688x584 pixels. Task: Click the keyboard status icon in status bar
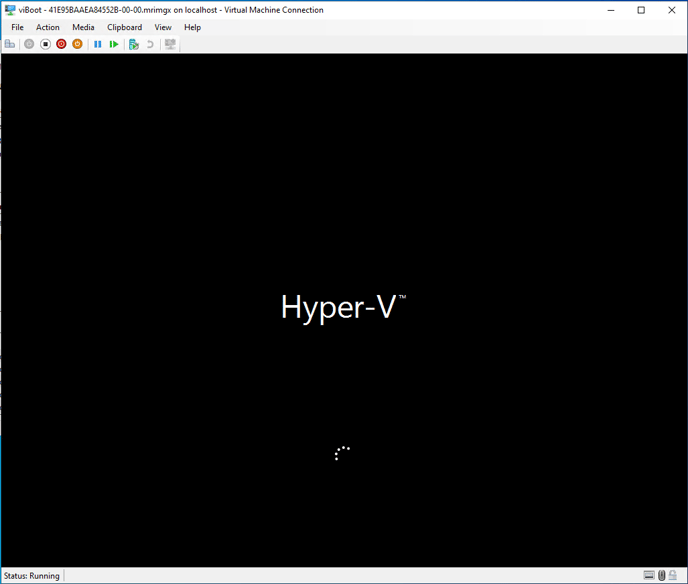point(649,575)
